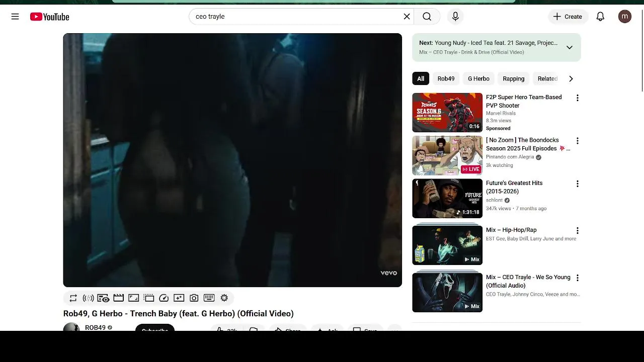Go to the YouTube home logo
Screen dimensions: 644x362
49,17
